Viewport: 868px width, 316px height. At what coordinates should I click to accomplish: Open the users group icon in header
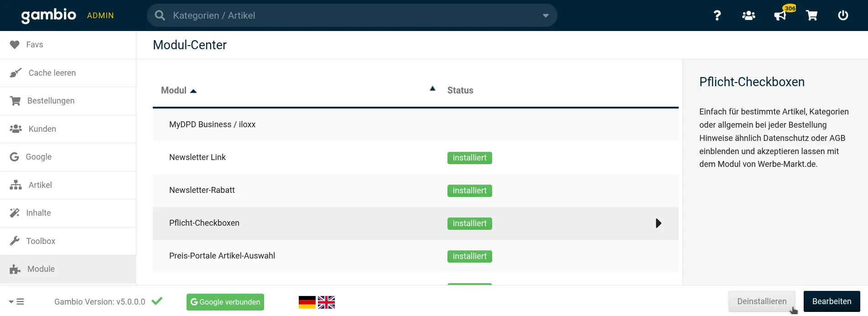tap(748, 16)
